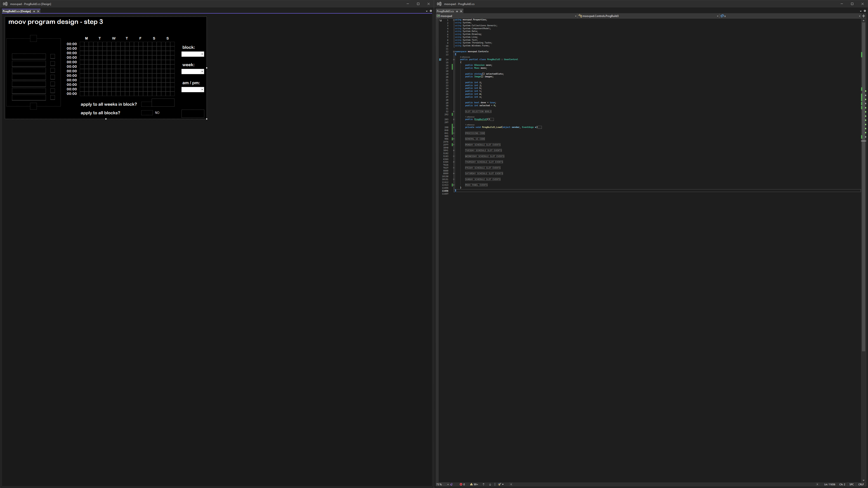This screenshot has height=488, width=868.
Task: Pin the ProgBuild3.cs code tab
Action: (x=457, y=11)
